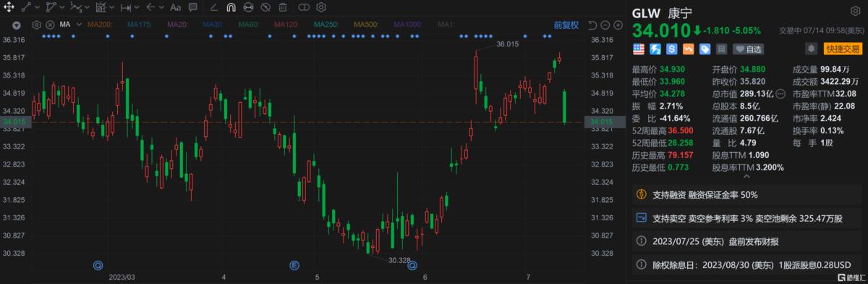Viewport: 868px width, 284px height.
Task: Toggle the price alert bell icon
Action: 811,49
